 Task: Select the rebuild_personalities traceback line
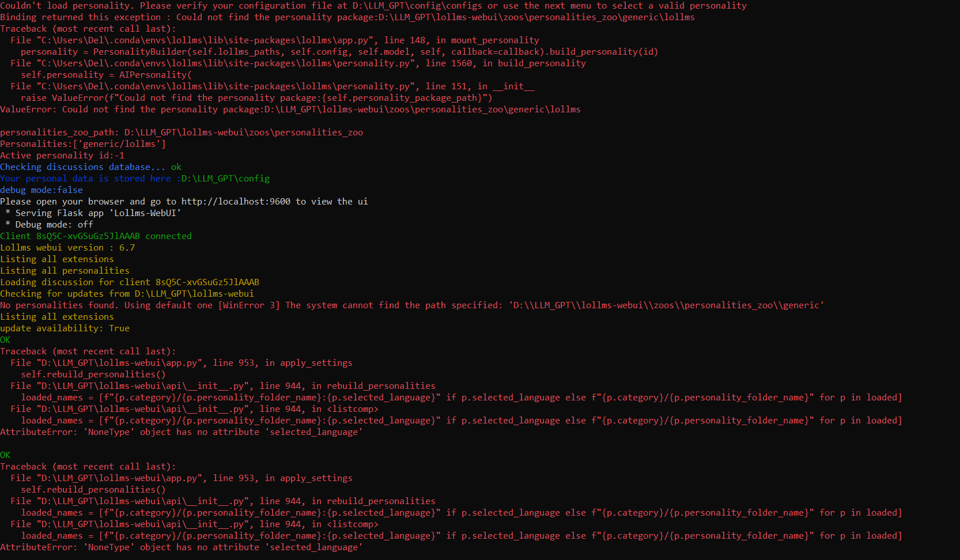[225, 385]
